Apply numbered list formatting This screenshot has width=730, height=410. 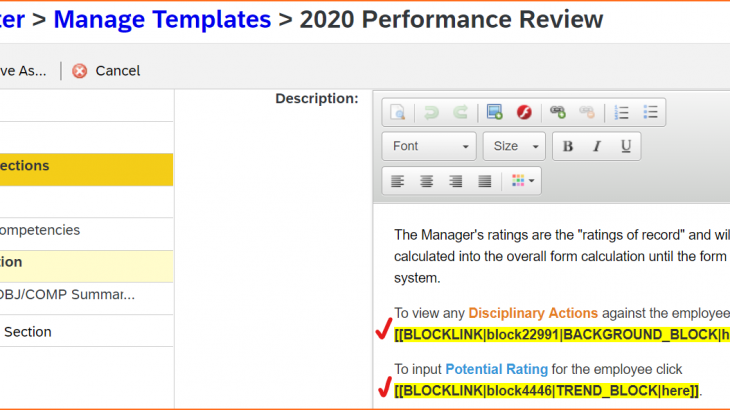(x=622, y=112)
